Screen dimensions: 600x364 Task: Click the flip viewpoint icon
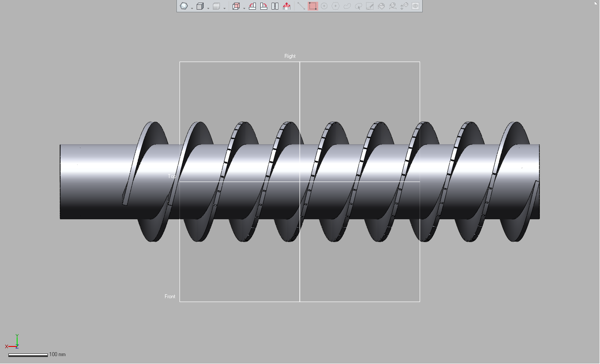[x=275, y=6]
